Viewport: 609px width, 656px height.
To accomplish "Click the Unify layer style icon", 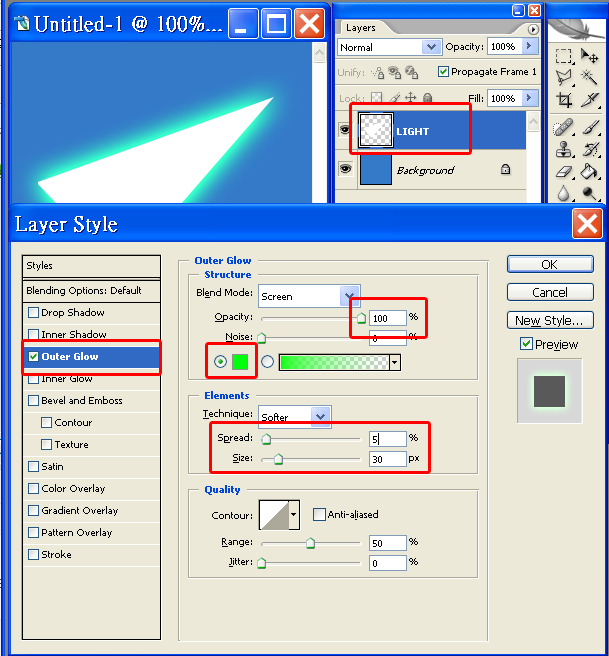I will [412, 73].
